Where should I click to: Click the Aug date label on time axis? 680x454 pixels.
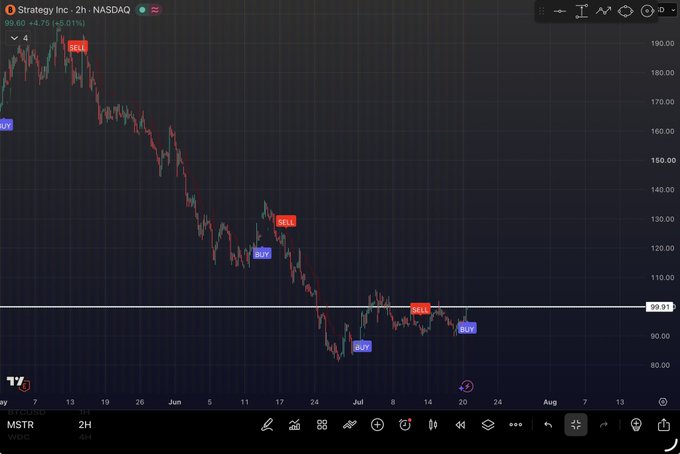coord(550,402)
